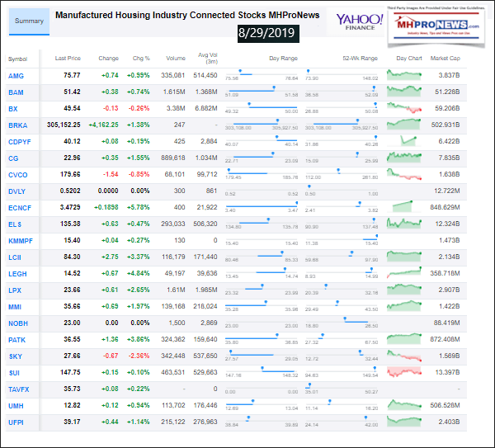
Task: Open the CVCO day chart thumbnail
Action: [404, 174]
